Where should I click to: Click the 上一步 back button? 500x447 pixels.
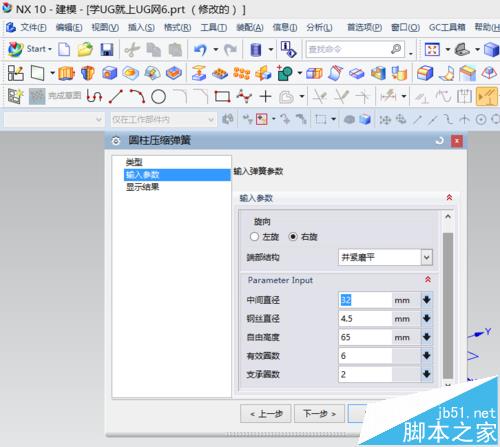[266, 414]
